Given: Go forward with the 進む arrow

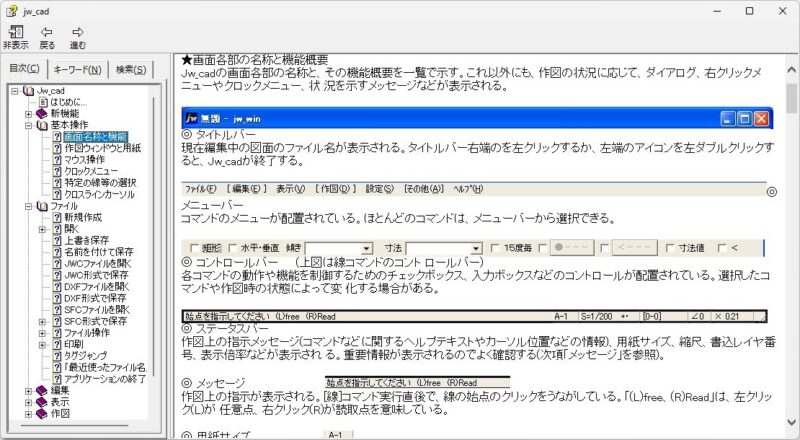Looking at the screenshot, I should coord(78,37).
